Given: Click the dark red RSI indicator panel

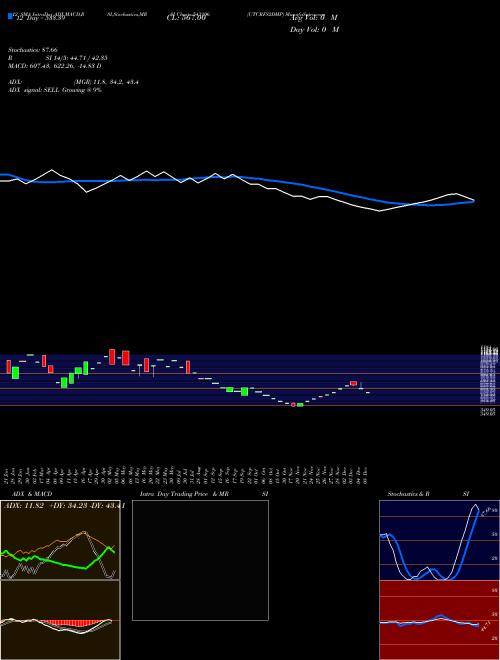Looking at the screenshot, I should tap(439, 620).
